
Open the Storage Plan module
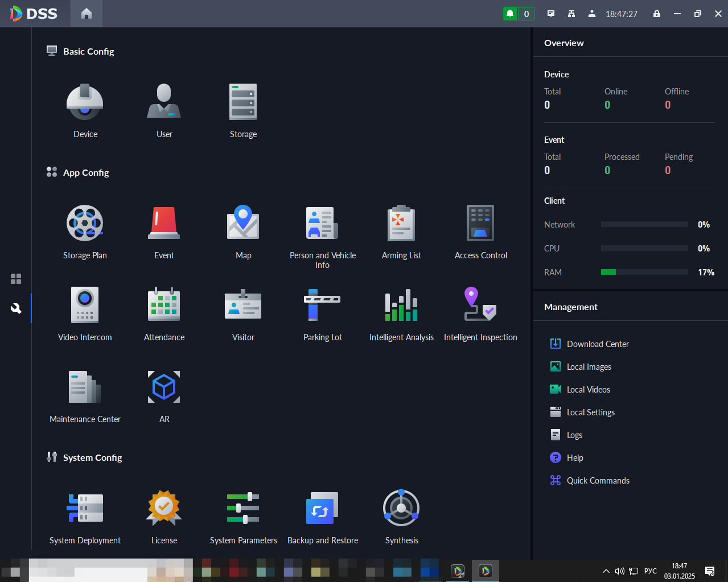[x=85, y=223]
